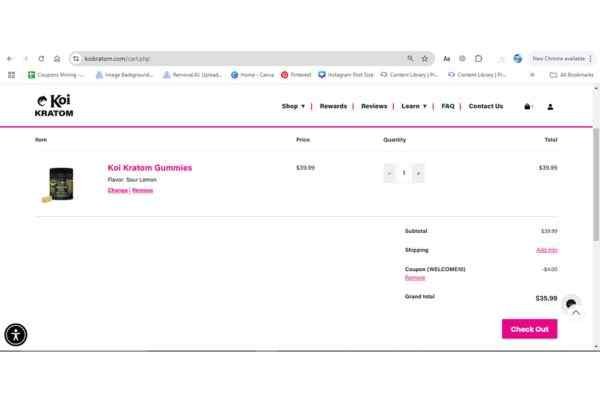Open the All Bookmarks folder
600x400 pixels.
(x=571, y=75)
